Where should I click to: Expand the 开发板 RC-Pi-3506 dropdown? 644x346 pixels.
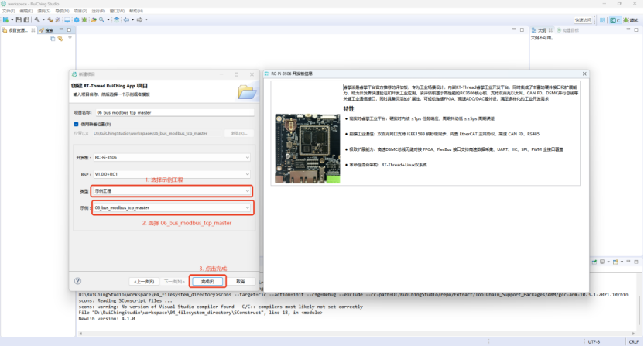(x=172, y=158)
